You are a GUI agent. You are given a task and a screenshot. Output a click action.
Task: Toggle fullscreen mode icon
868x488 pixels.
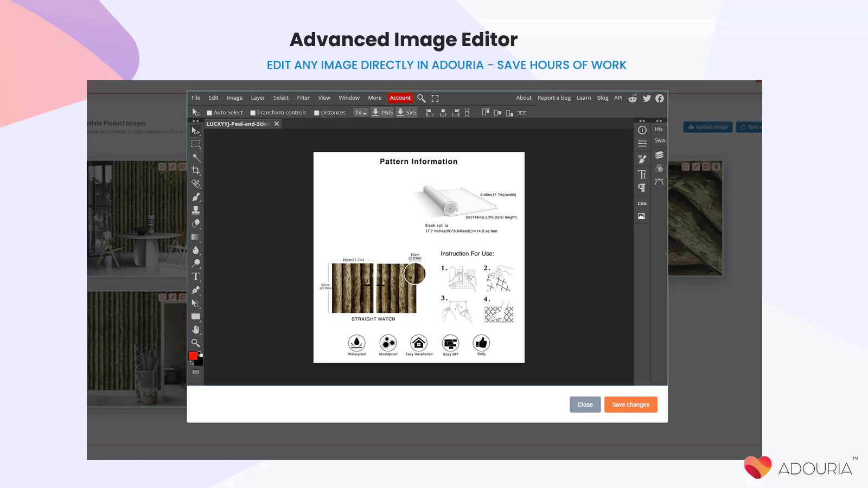[x=435, y=98]
